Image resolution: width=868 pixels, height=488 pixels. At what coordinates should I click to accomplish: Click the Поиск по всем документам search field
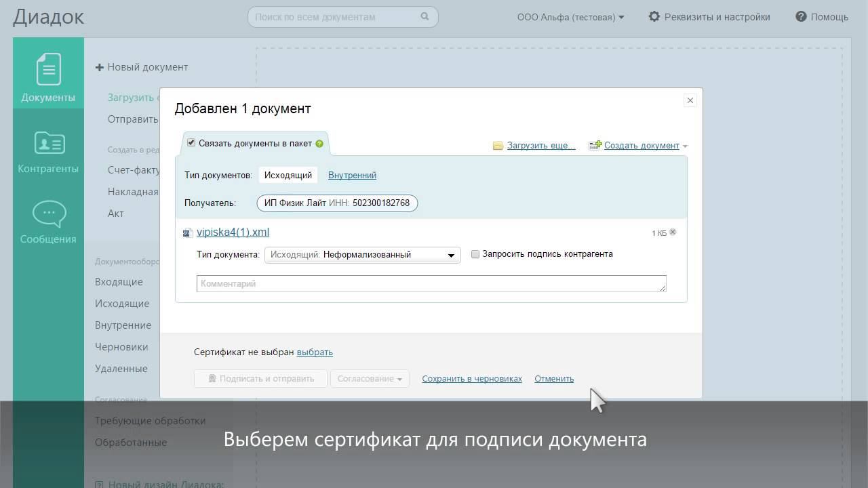click(343, 17)
